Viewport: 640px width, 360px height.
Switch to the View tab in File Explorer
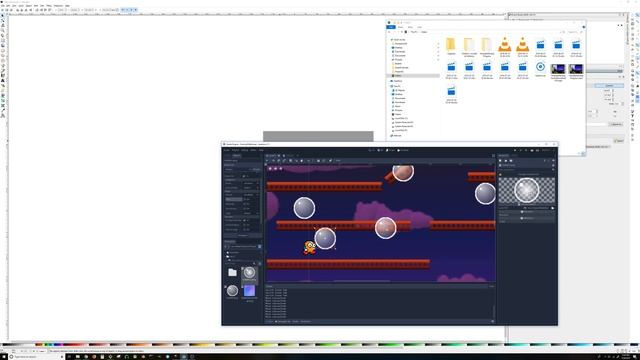tap(419, 27)
